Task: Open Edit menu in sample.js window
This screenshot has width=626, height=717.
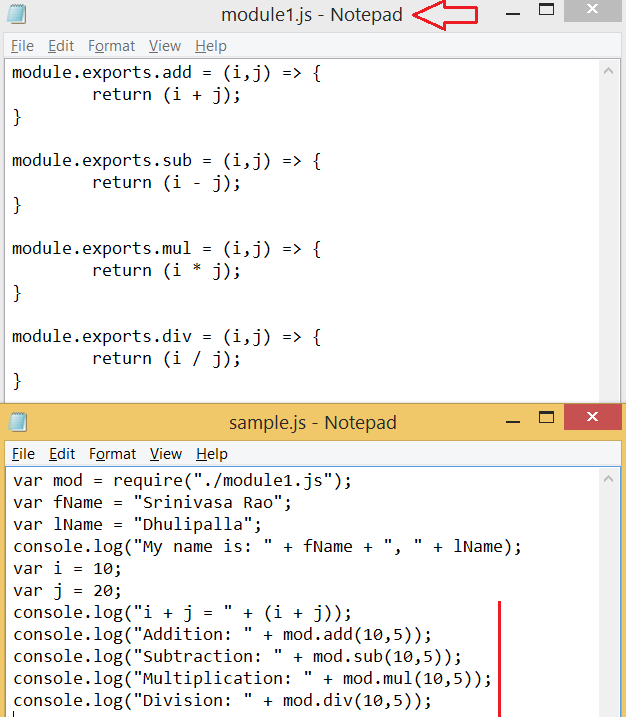Action: pos(62,454)
